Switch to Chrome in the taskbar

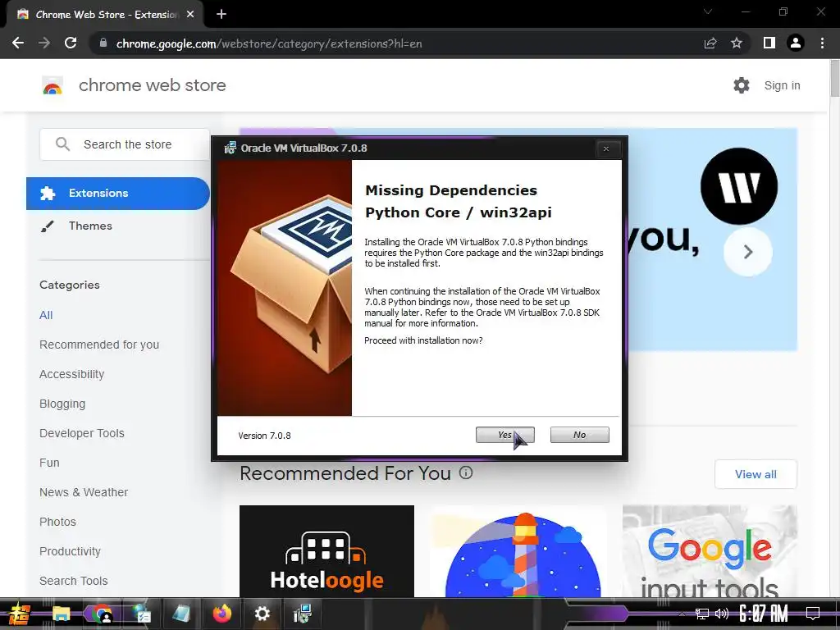point(101,614)
